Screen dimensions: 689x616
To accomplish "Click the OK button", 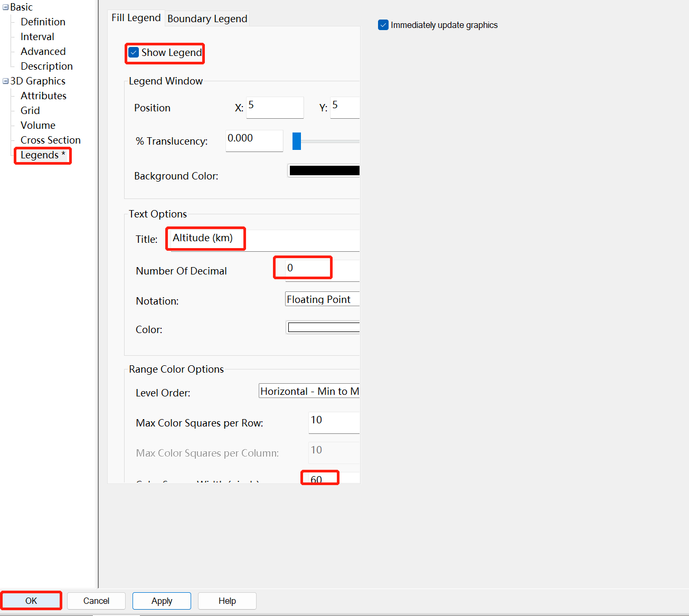I will pyautogui.click(x=31, y=601).
